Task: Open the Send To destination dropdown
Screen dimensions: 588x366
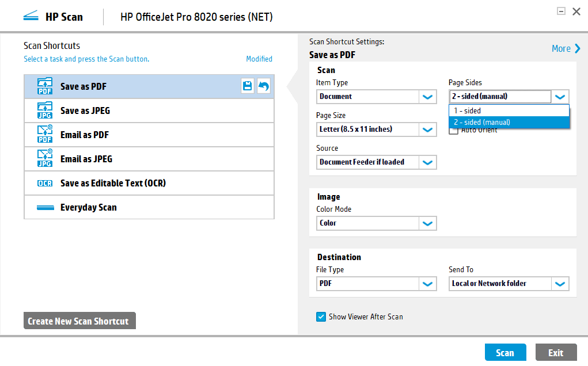Action: pos(560,284)
